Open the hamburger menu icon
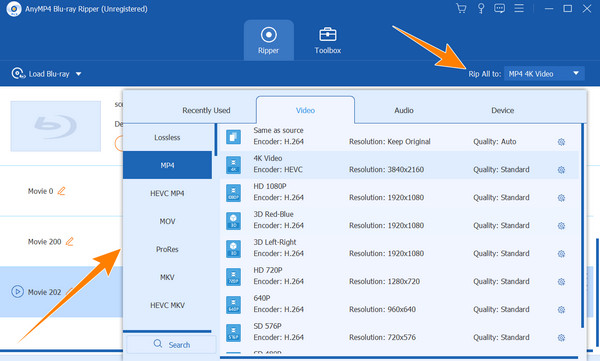 [x=519, y=8]
